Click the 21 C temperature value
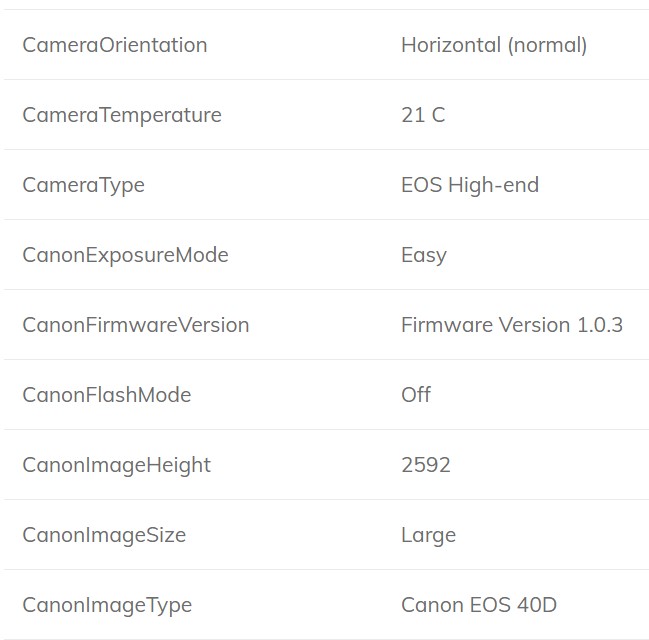This screenshot has width=649, height=640. click(x=423, y=115)
